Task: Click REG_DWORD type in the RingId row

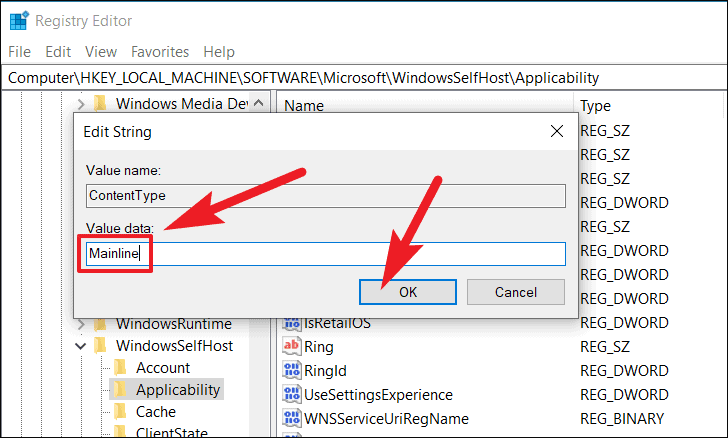Action: 624,371
